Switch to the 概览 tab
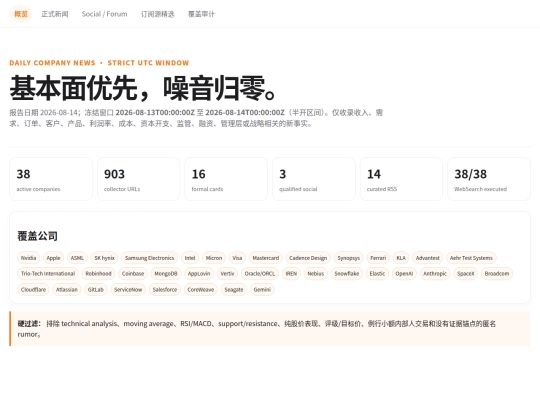The image size is (540, 405). pyautogui.click(x=21, y=14)
